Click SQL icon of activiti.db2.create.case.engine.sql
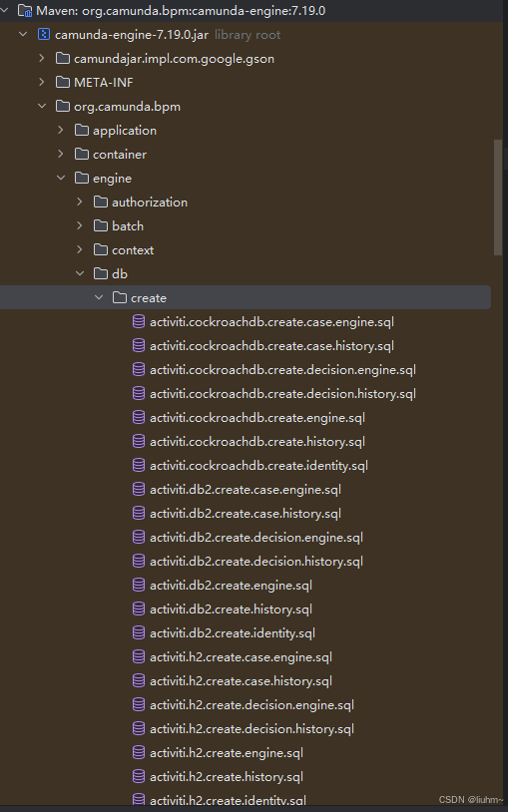 tap(139, 490)
